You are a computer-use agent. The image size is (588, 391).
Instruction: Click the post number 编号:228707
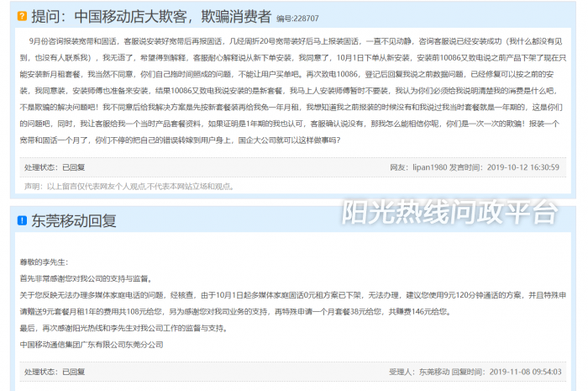point(297,18)
